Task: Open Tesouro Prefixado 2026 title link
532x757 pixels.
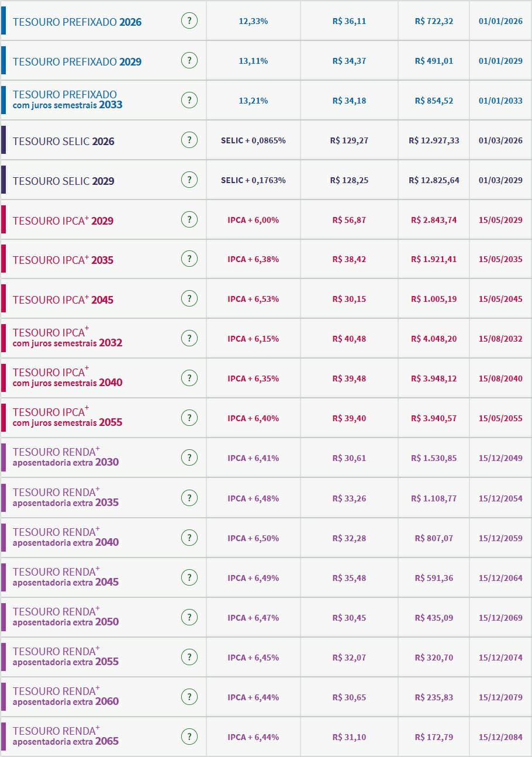Action: 77,22
